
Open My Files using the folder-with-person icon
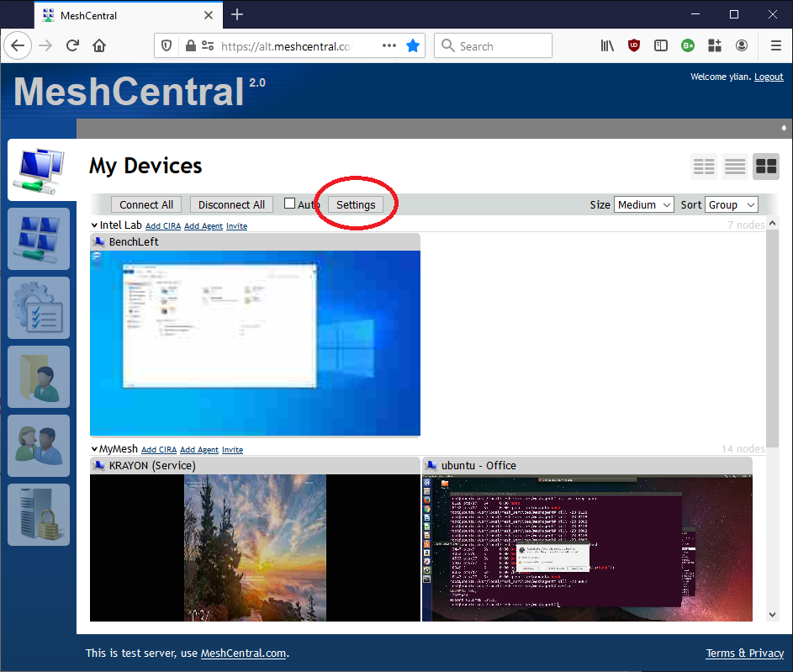coord(39,377)
